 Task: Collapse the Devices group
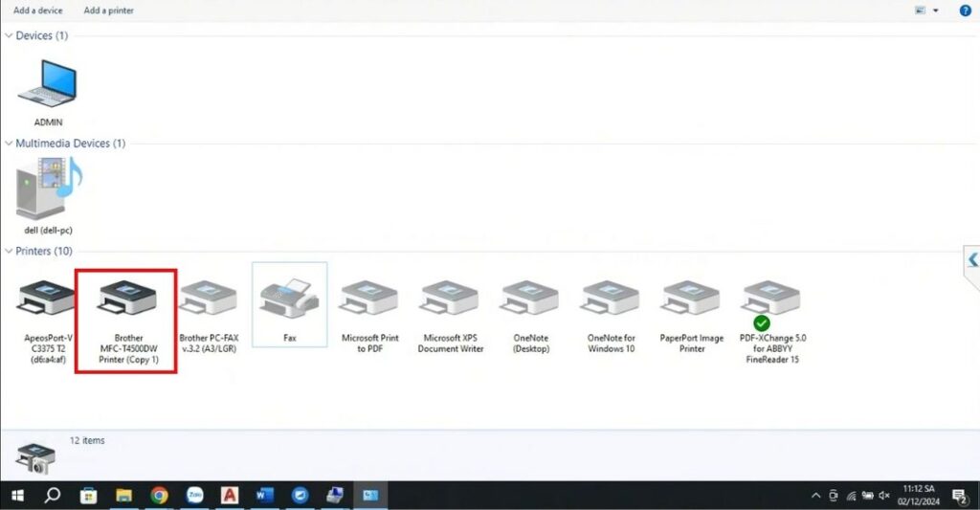(9, 35)
